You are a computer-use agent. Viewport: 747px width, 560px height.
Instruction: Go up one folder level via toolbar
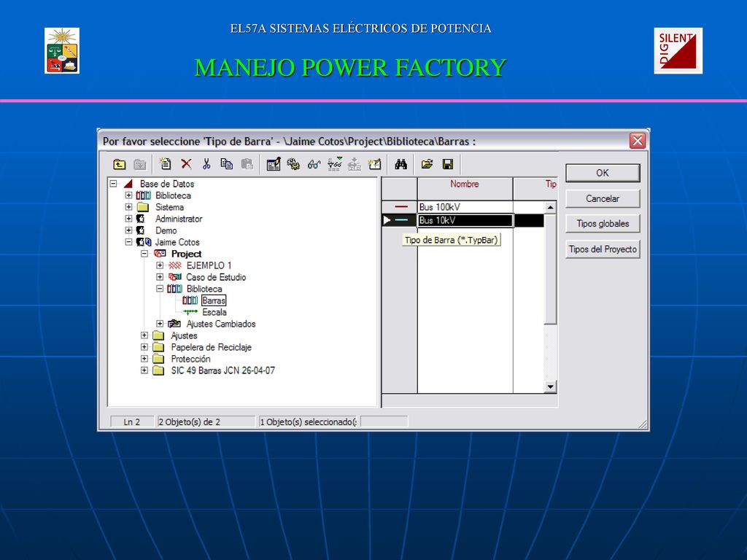[119, 165]
